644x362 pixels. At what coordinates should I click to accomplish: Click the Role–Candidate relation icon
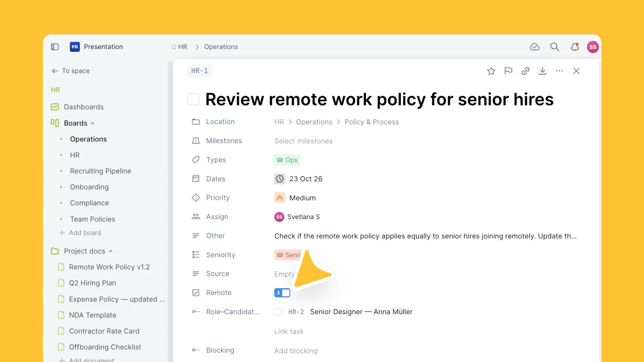[196, 312]
